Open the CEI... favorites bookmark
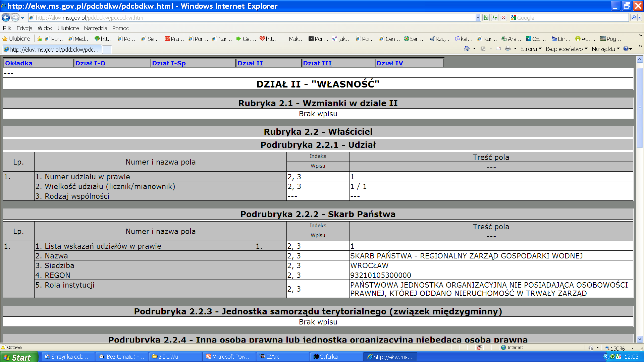 click(536, 39)
